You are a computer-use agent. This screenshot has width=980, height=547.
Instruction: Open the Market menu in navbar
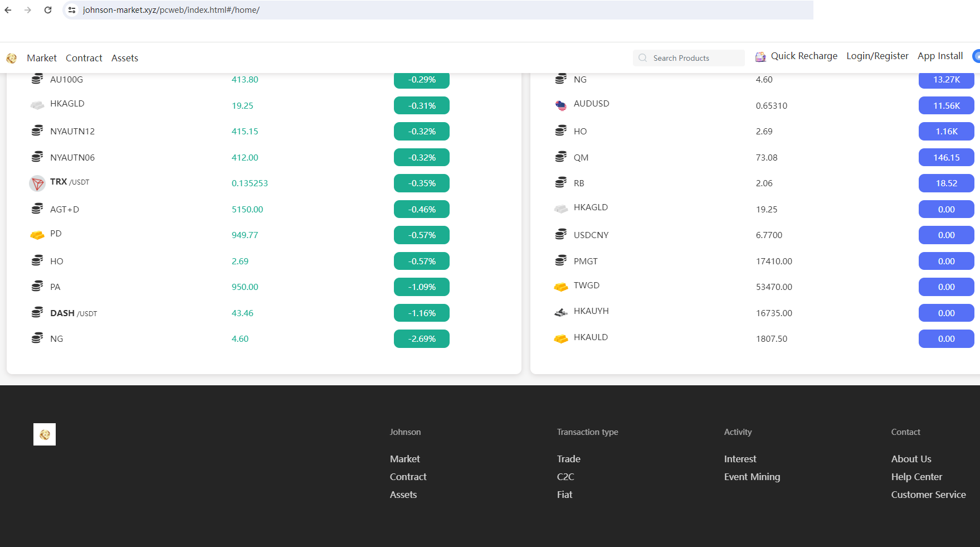coord(42,58)
